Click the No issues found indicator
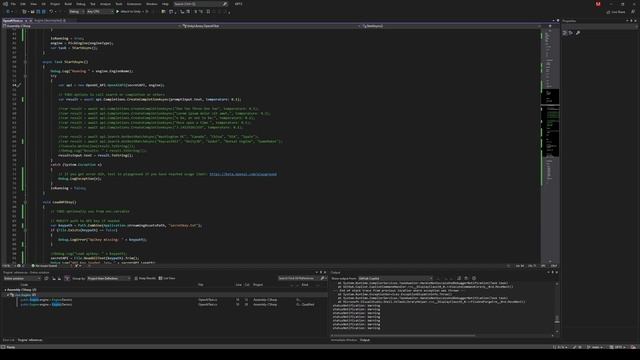Image resolution: width=640 pixels, height=360 pixels. (44, 266)
